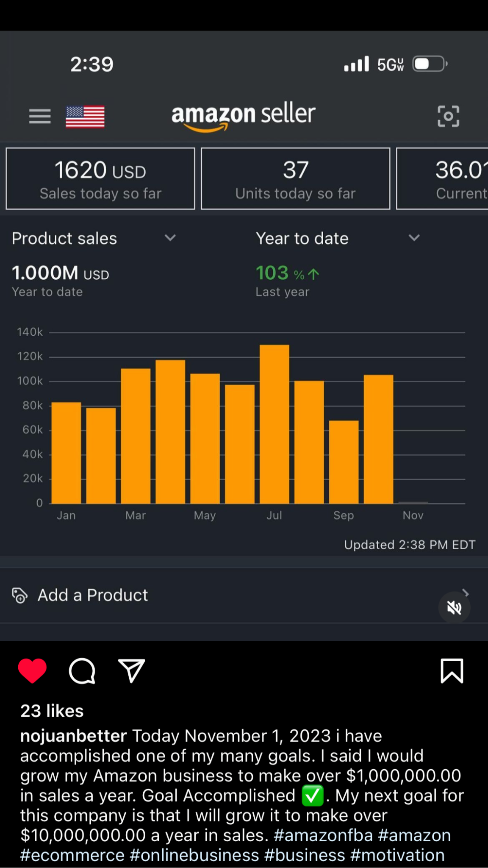The height and width of the screenshot is (868, 488).
Task: Tap the #amazonfba hashtag
Action: pyautogui.click(x=323, y=835)
